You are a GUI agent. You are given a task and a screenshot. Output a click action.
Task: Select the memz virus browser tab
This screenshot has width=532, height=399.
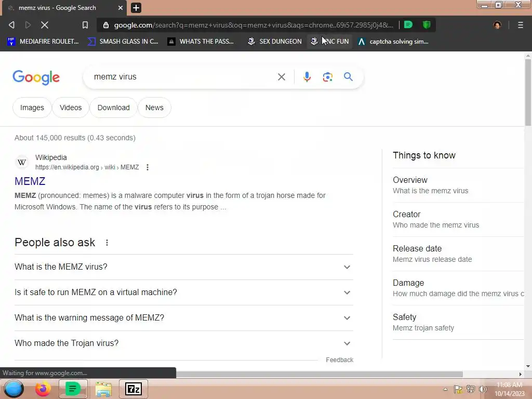64,7
